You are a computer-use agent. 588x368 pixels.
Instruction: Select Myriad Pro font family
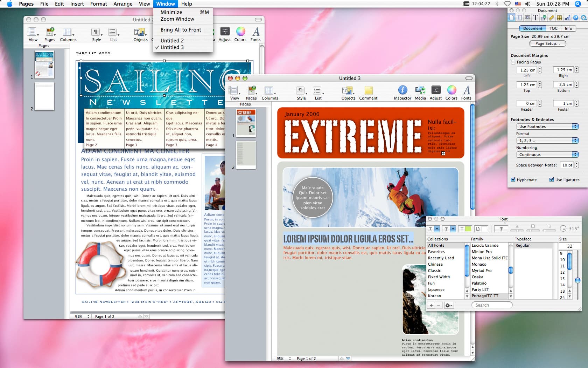[x=489, y=271]
